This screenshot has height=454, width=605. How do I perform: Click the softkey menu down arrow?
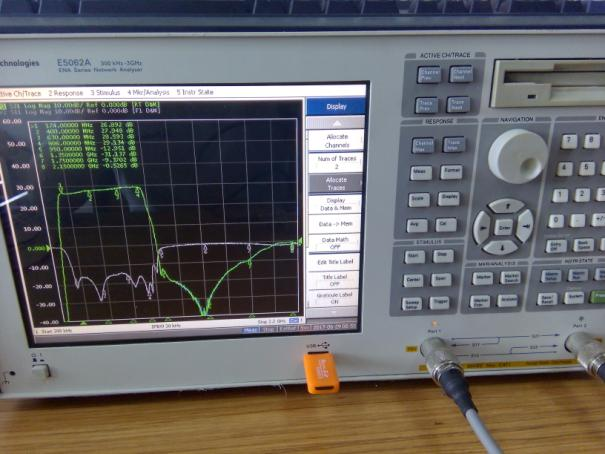click(334, 312)
